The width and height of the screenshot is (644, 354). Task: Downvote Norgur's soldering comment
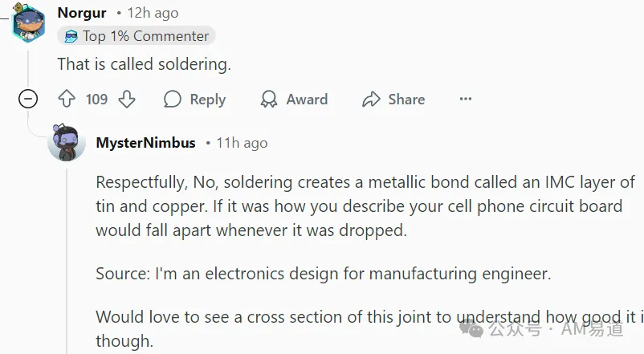point(127,99)
